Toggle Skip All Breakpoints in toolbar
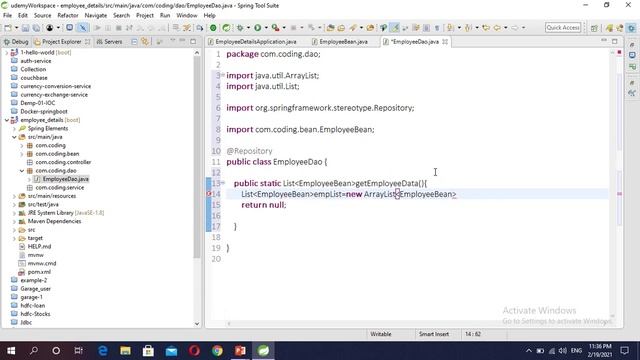Image resolution: width=640 pixels, height=360 pixels. [x=83, y=28]
